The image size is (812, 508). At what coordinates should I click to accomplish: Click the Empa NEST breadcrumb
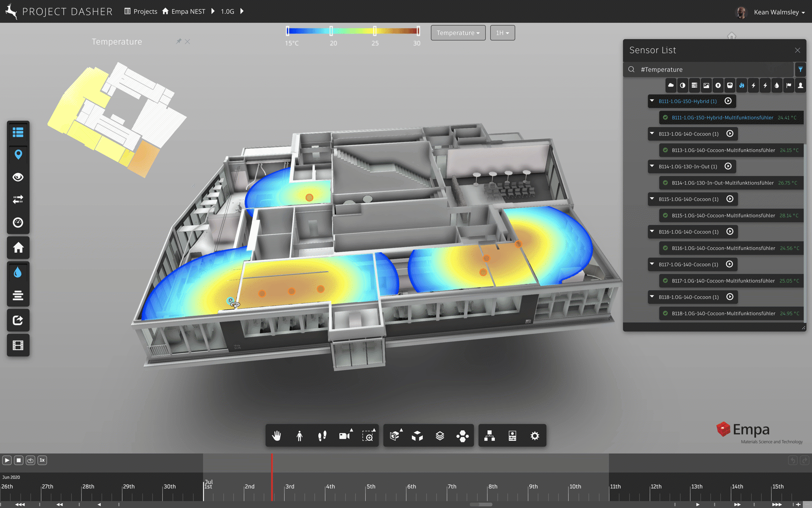tap(184, 11)
